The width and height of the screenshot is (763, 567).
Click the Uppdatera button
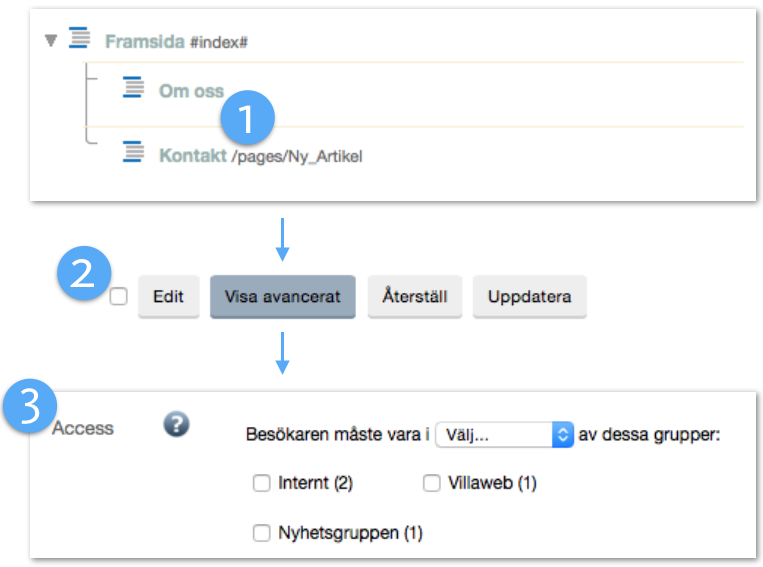pyautogui.click(x=529, y=297)
